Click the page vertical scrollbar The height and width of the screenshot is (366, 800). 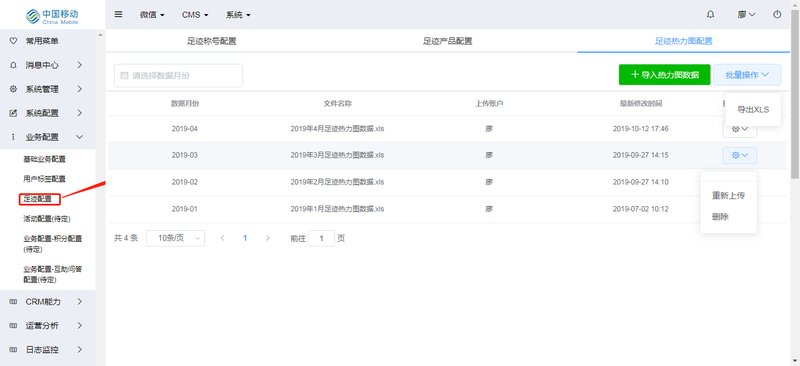point(795,95)
